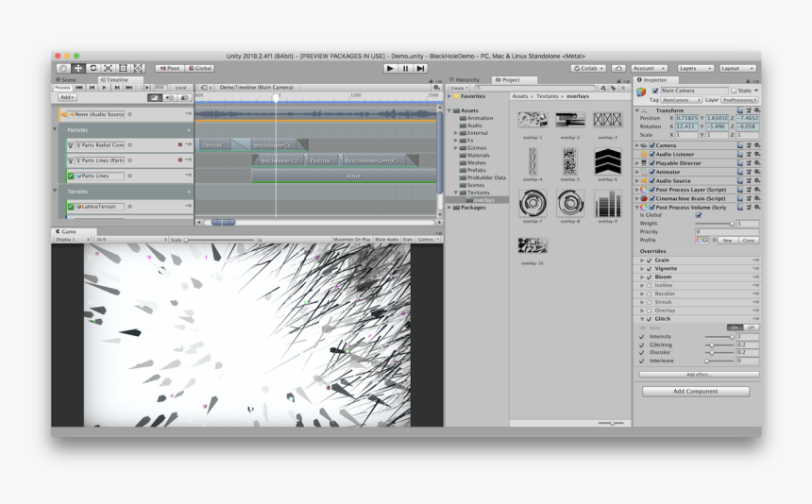Click search by type icon in Project
Screen dimensions: 812x504
pos(603,88)
